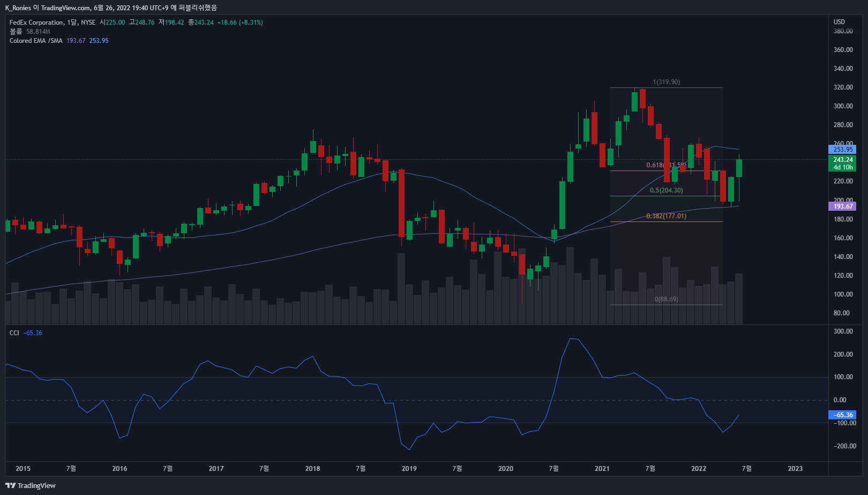Click the 2023 label on the time axis
Viewport: 868px width, 495px height.
(x=795, y=469)
